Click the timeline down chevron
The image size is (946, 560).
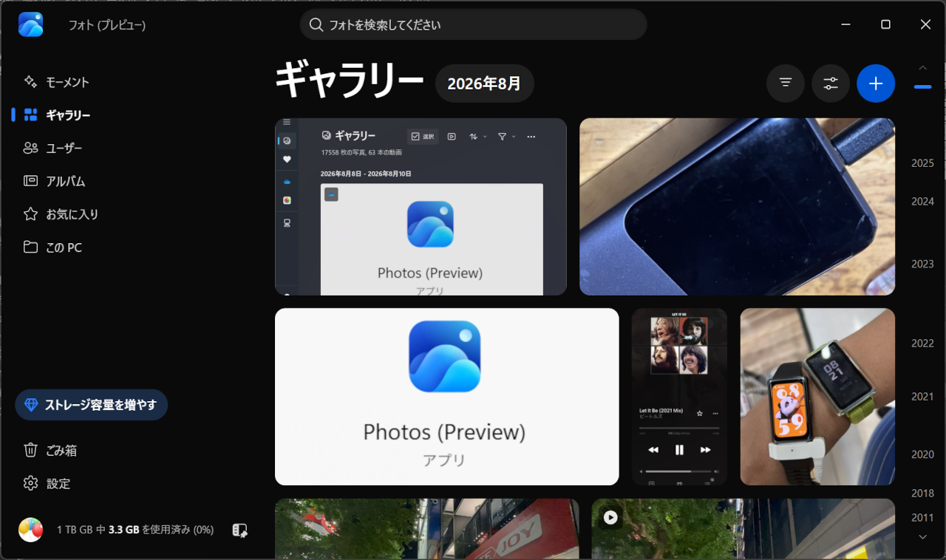tap(922, 537)
